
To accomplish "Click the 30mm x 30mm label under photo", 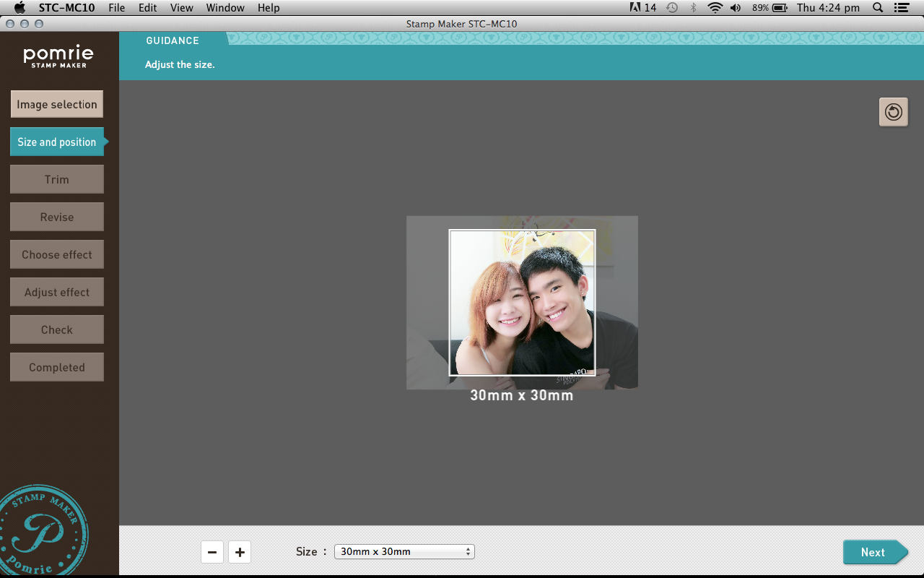I will [522, 396].
